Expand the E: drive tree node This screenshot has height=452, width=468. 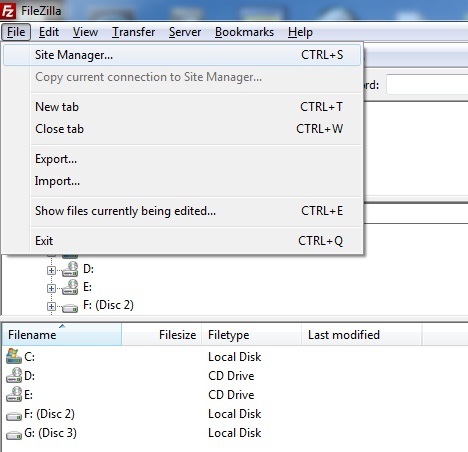(51, 288)
